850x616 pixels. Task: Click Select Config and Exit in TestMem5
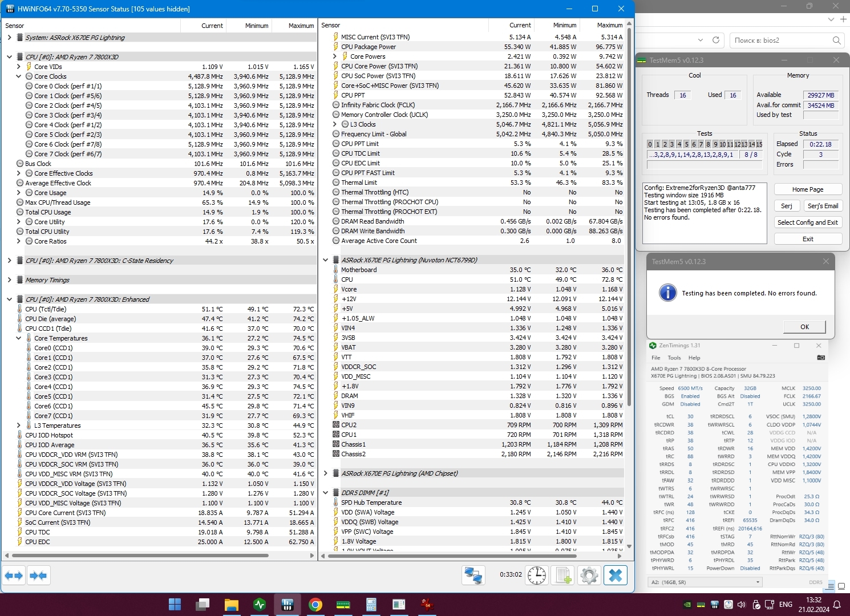[x=808, y=222]
